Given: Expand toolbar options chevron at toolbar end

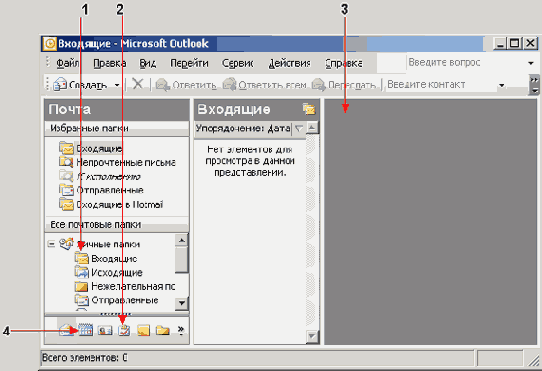Looking at the screenshot, I should pos(534,84).
